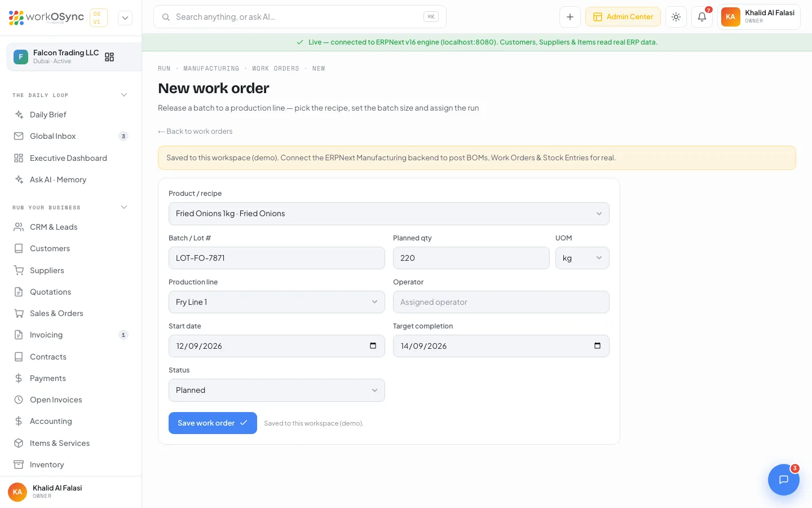Toggle light/dark theme sun icon

coord(676,17)
